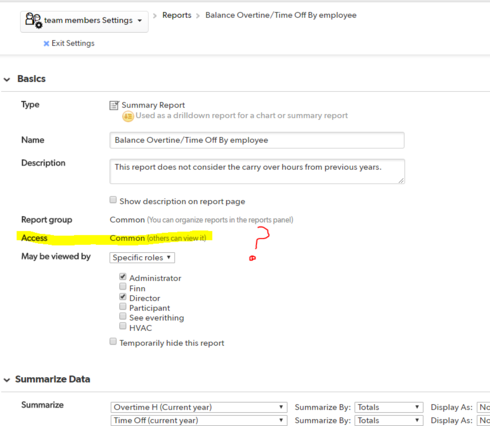Uncheck the Administrator role checkbox
Viewport: 490px width, 426px height.
click(x=123, y=277)
